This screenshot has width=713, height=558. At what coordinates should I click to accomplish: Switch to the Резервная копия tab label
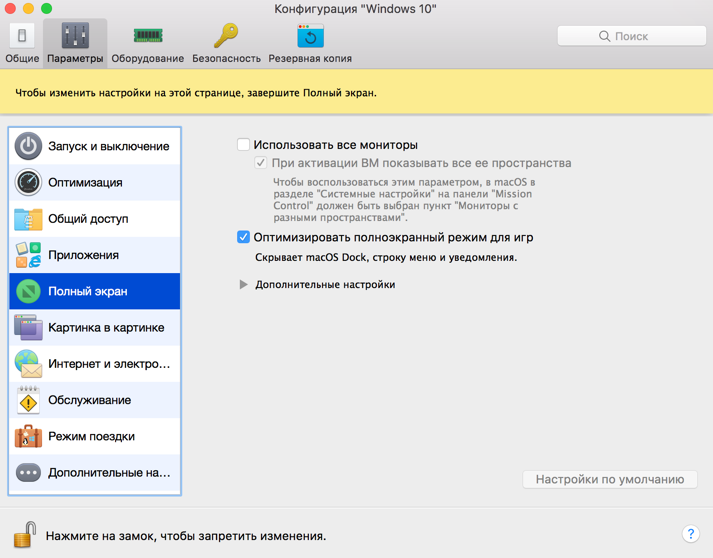[310, 59]
